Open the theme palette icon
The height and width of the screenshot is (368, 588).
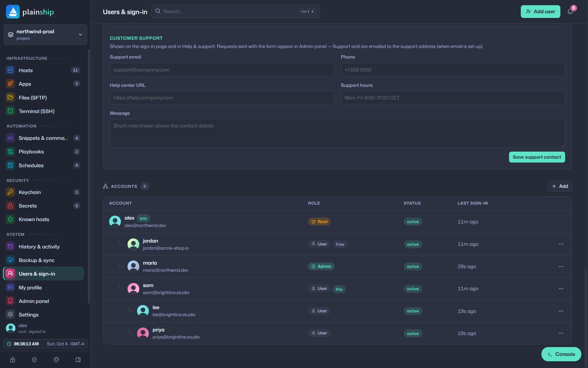(56, 360)
